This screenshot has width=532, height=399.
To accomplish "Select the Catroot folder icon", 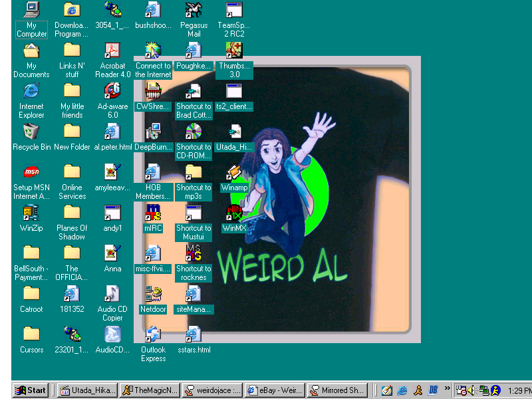I will pyautogui.click(x=31, y=293).
